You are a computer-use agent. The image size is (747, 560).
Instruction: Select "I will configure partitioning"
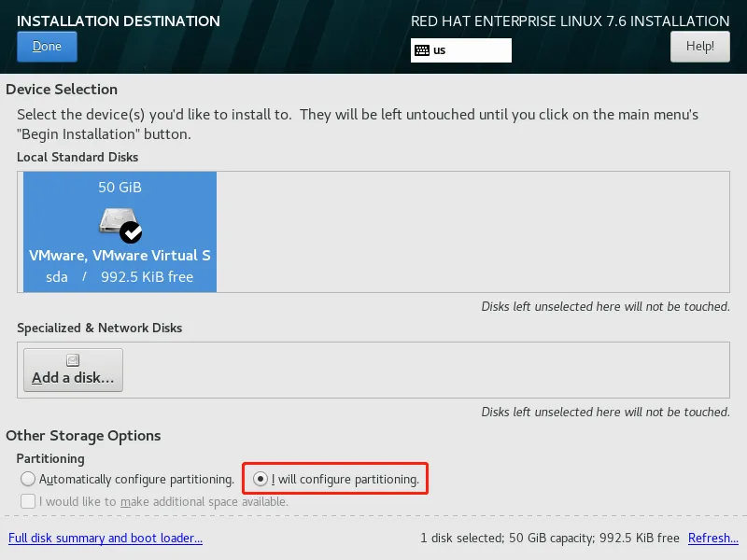[x=260, y=479]
